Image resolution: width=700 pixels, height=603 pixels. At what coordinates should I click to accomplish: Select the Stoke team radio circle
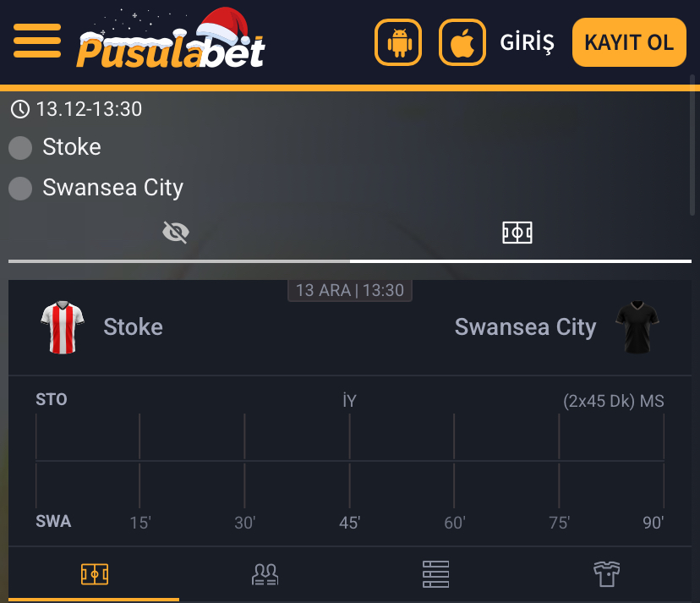point(19,147)
